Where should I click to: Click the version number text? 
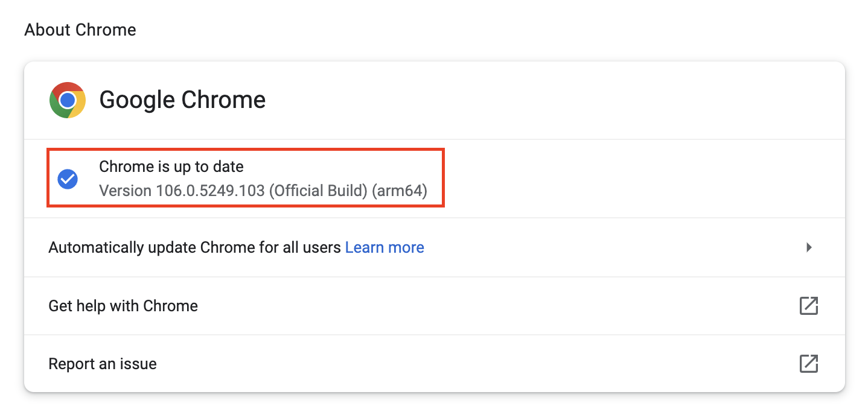coord(263,191)
